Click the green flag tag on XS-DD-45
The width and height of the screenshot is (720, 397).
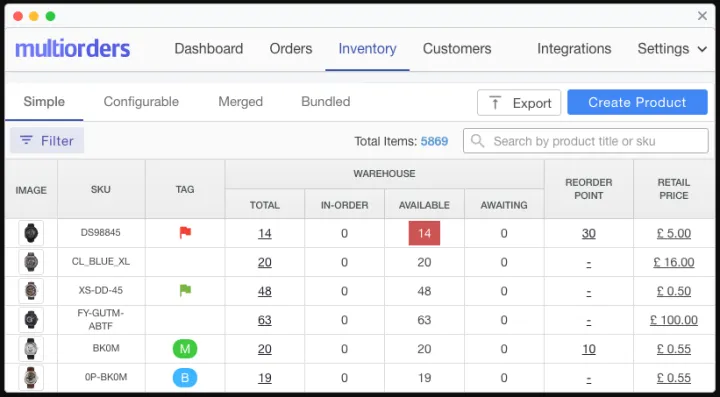point(185,291)
